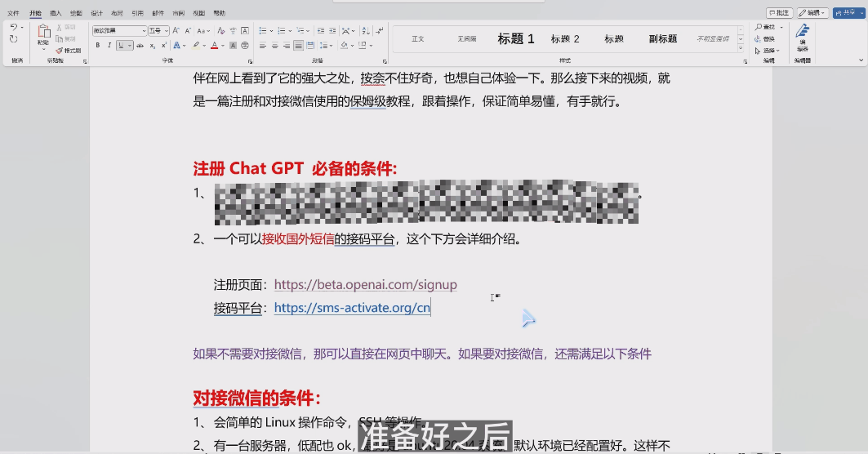Click the Comments (批注) button
This screenshot has width=868, height=454.
780,12
